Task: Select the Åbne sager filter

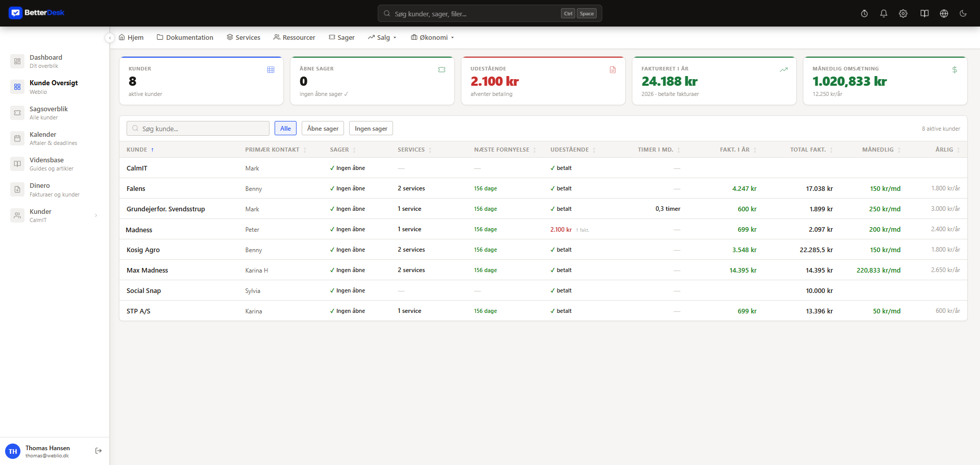Action: 323,129
